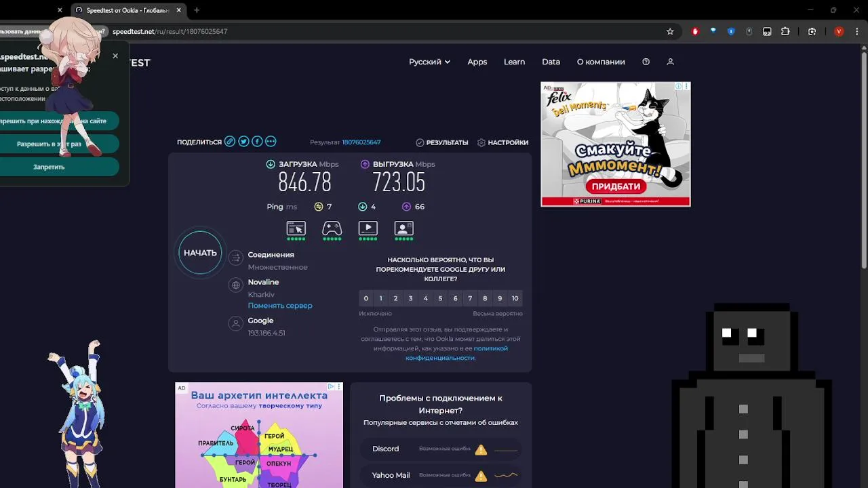This screenshot has width=868, height=488.
Task: Open the new tab plus button
Action: point(197,10)
